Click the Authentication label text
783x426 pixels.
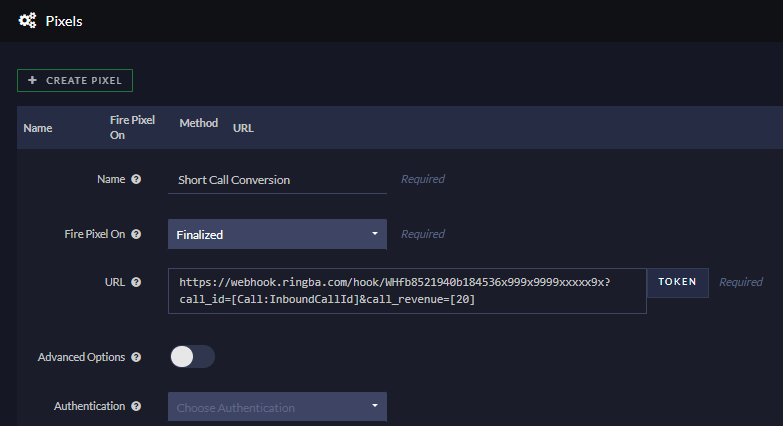point(89,406)
